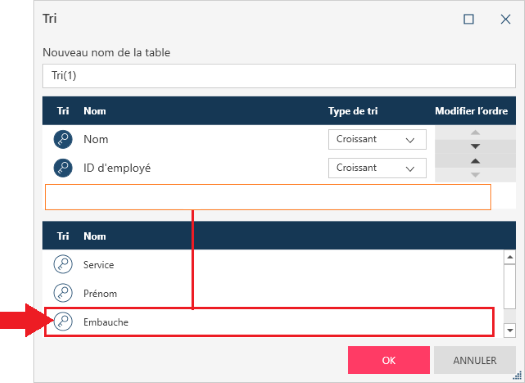Select the Service field name
Image resolution: width=525 pixels, height=383 pixels.
pos(99,265)
